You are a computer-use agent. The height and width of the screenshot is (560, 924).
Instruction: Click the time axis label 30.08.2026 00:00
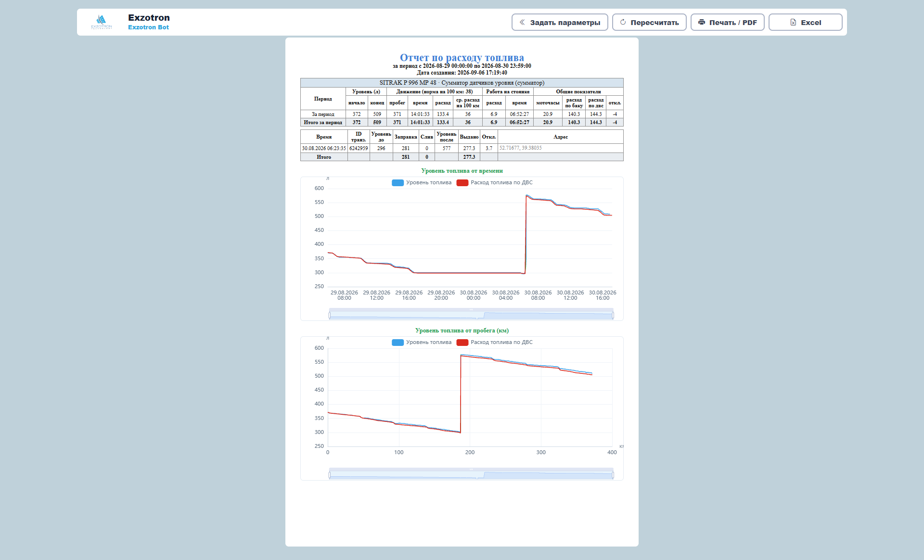click(474, 295)
